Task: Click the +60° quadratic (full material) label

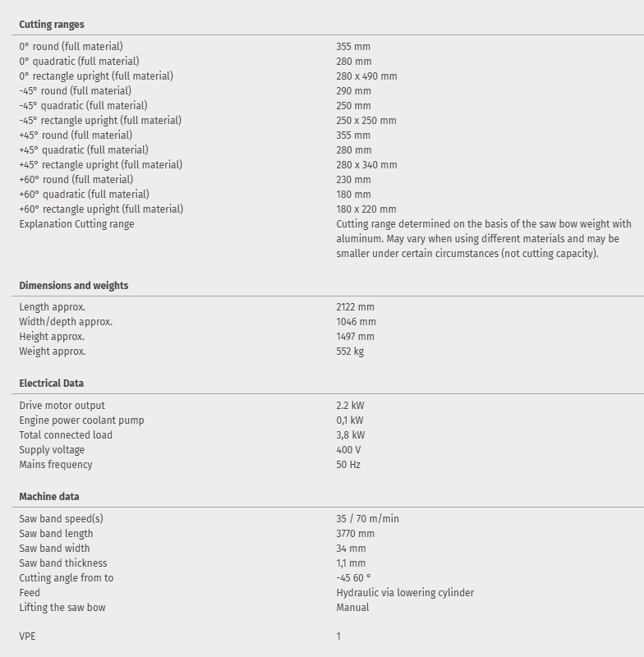Action: (x=84, y=195)
